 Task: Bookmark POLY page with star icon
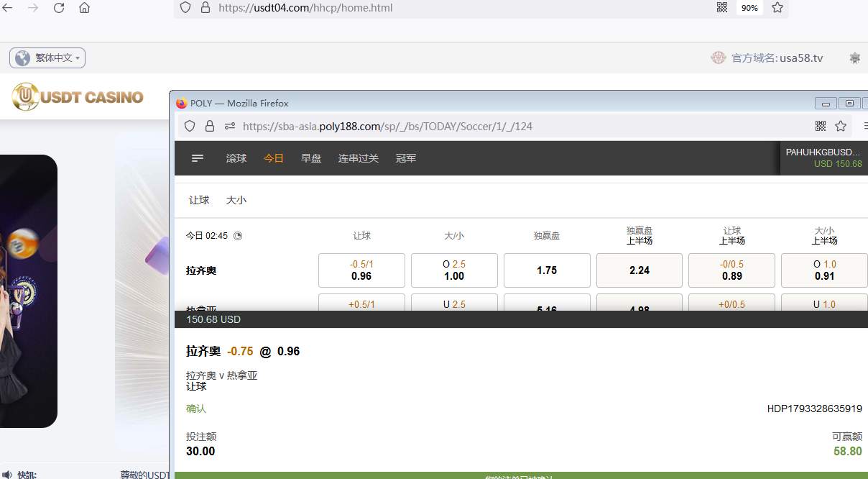(841, 126)
